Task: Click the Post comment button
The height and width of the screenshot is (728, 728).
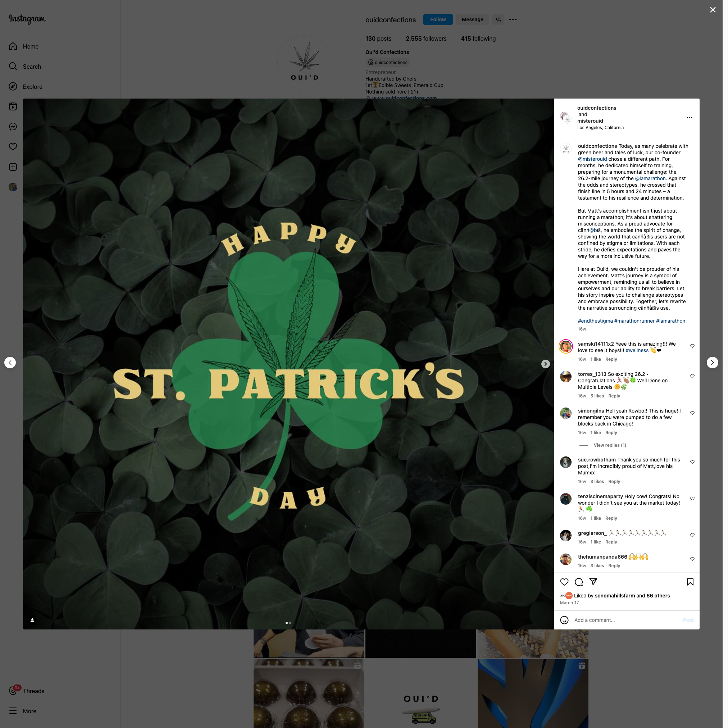Action: [688, 620]
